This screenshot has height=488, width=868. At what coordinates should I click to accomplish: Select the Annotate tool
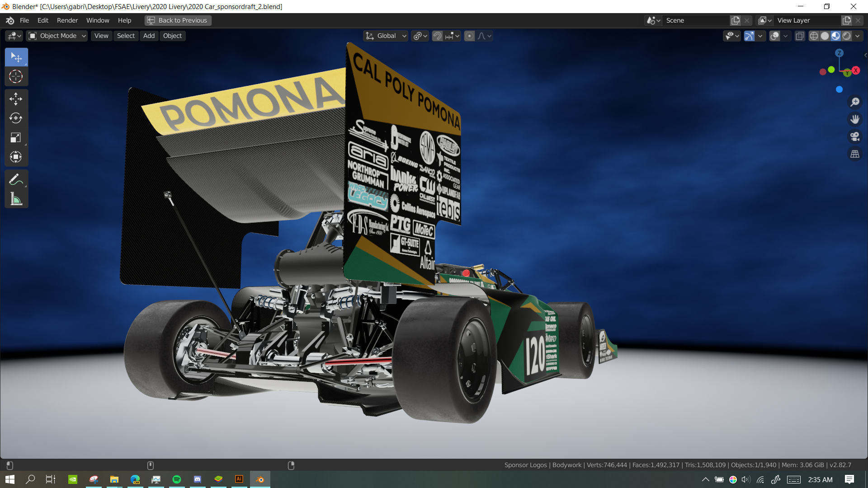pyautogui.click(x=16, y=179)
